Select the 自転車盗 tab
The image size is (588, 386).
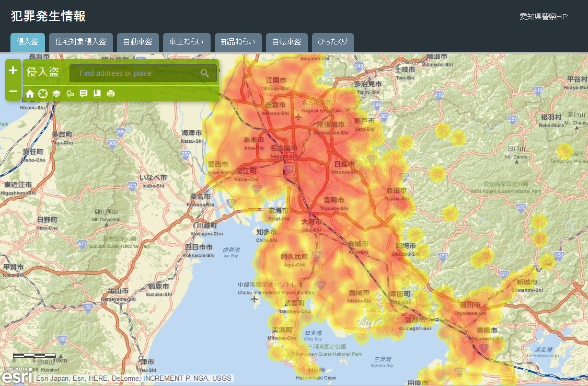click(286, 42)
